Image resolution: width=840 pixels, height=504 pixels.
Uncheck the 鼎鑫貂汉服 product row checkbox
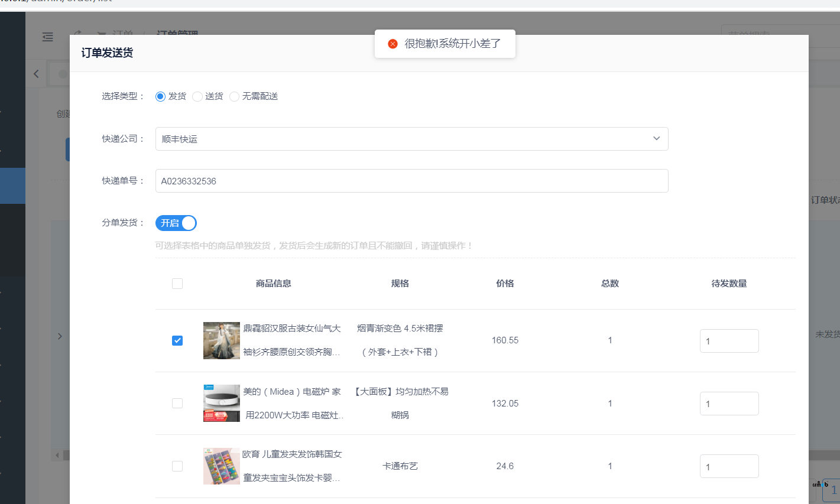pos(177,340)
